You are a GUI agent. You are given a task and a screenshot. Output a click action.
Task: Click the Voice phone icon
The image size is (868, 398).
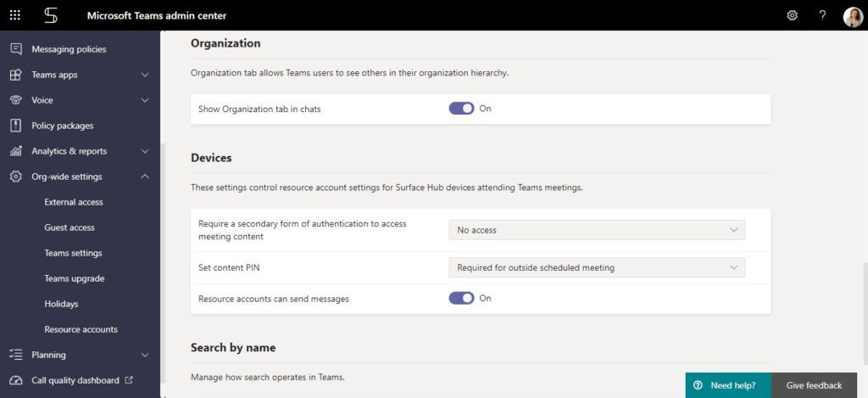16,100
